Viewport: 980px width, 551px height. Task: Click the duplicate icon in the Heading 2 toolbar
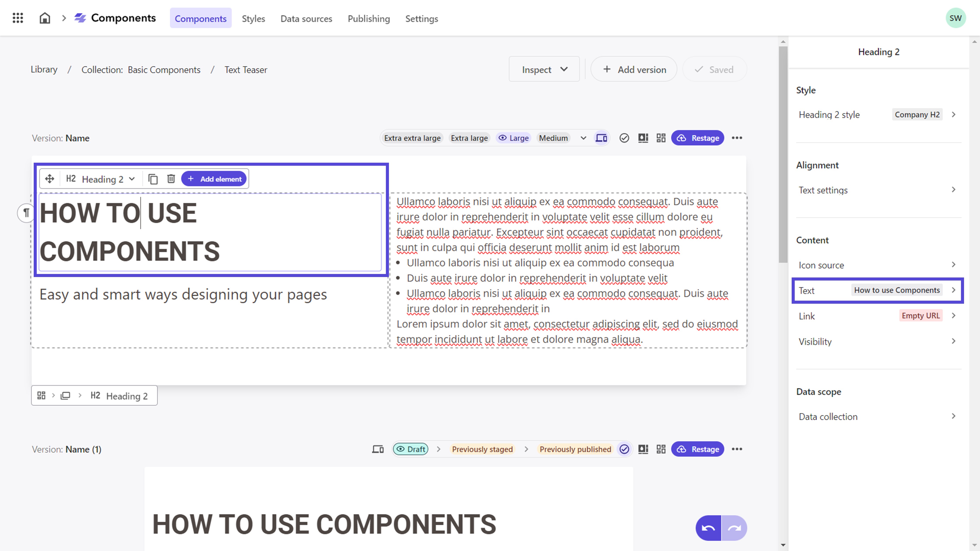[x=153, y=178]
